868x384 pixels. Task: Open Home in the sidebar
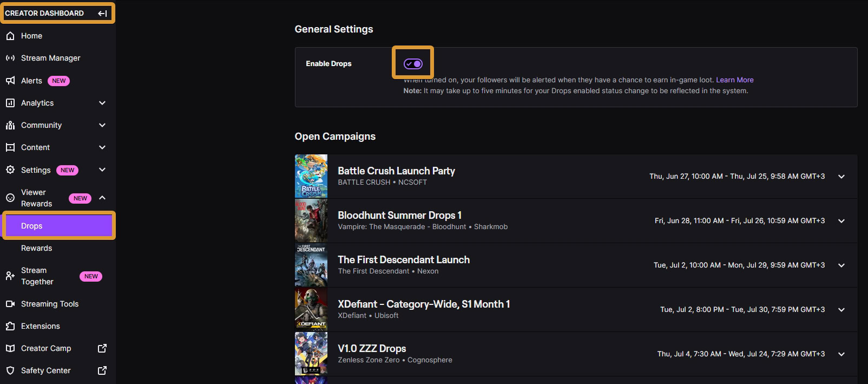point(58,36)
